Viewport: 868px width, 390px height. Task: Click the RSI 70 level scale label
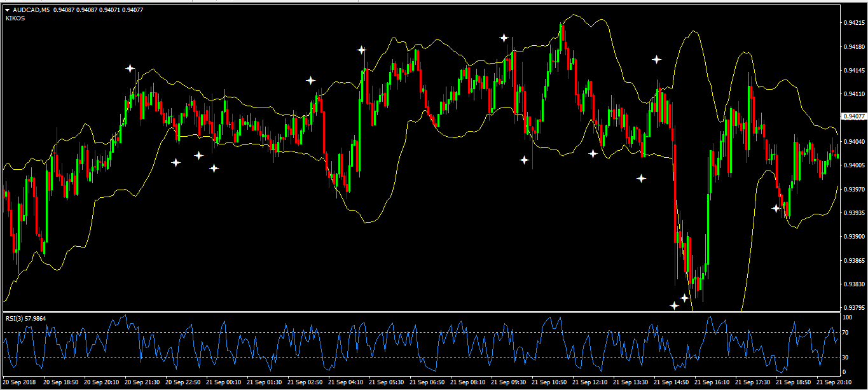[x=846, y=333]
